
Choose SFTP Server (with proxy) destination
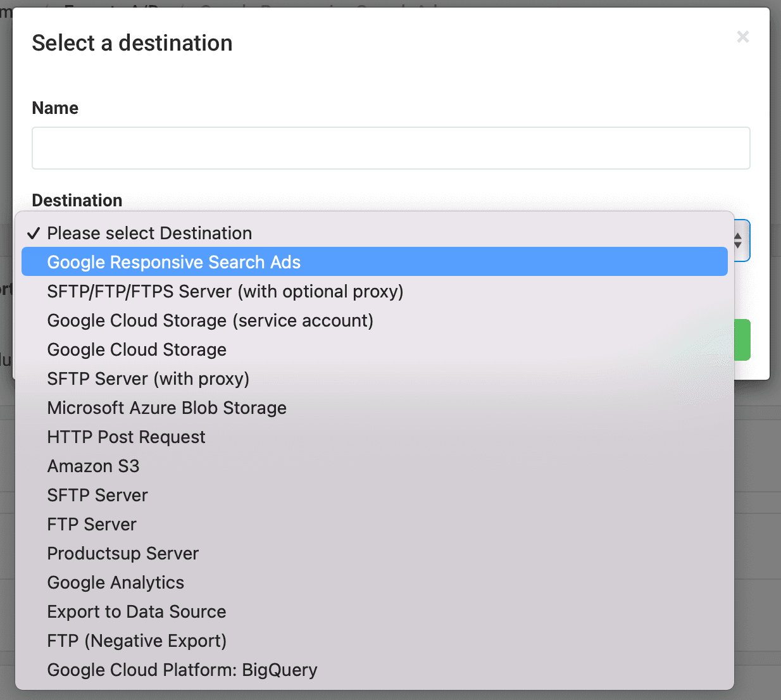click(148, 378)
